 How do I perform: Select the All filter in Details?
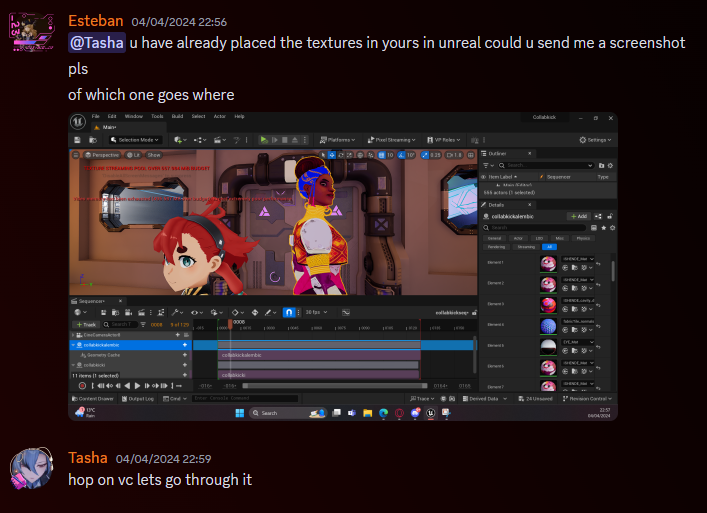coord(549,247)
